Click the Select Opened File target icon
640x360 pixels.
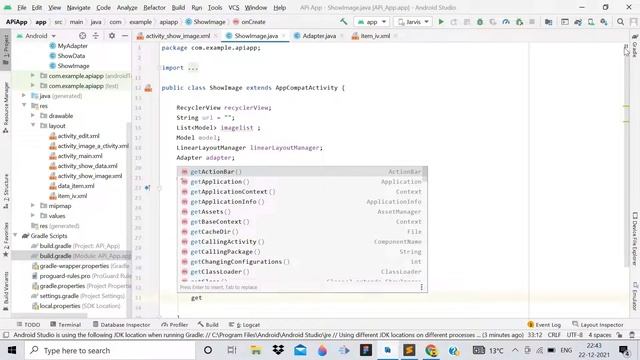pyautogui.click(x=82, y=36)
